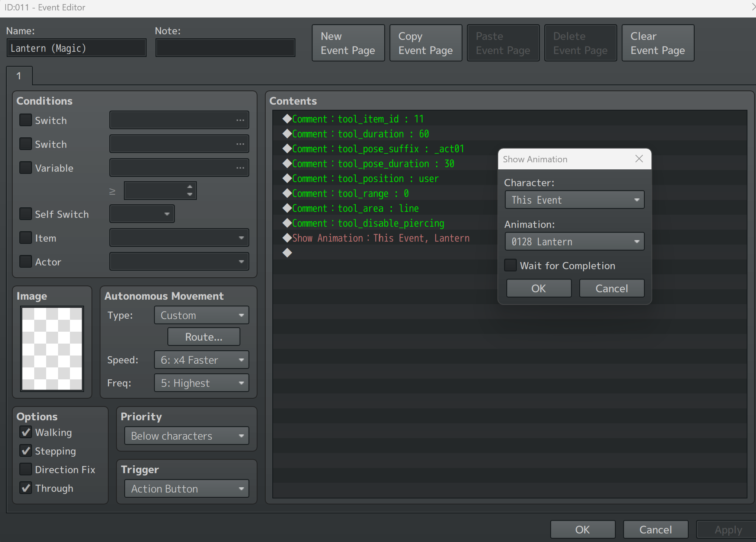Click the event Image thumbnail
The height and width of the screenshot is (542, 756).
[52, 348]
